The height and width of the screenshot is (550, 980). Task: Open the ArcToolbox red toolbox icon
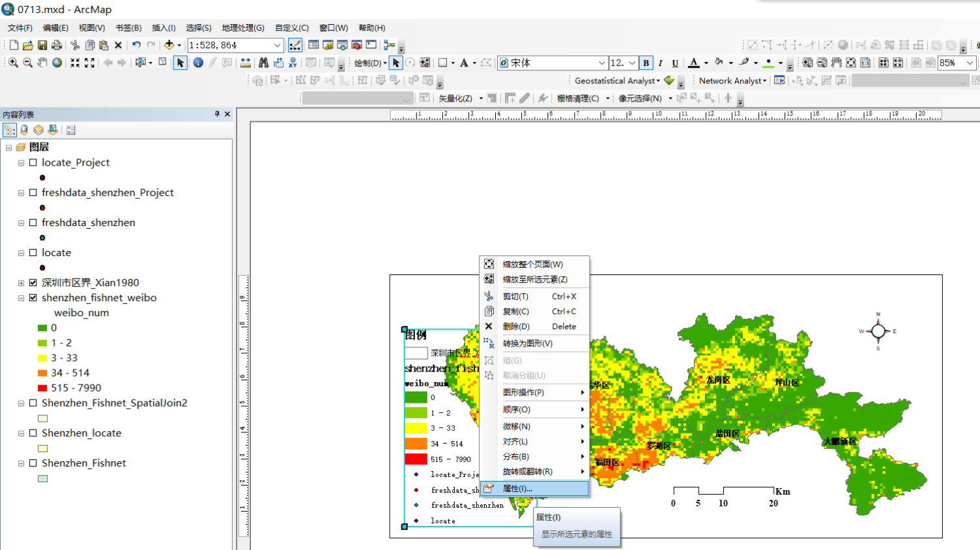click(x=356, y=45)
